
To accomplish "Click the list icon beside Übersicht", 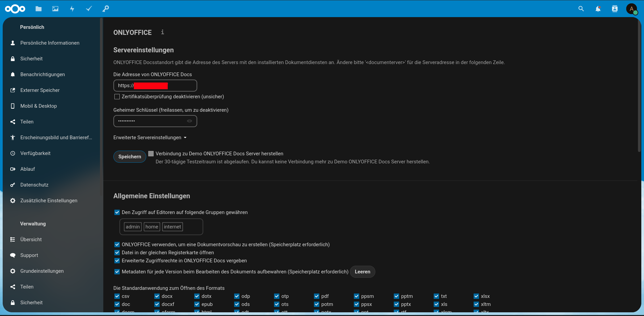I will pyautogui.click(x=13, y=240).
